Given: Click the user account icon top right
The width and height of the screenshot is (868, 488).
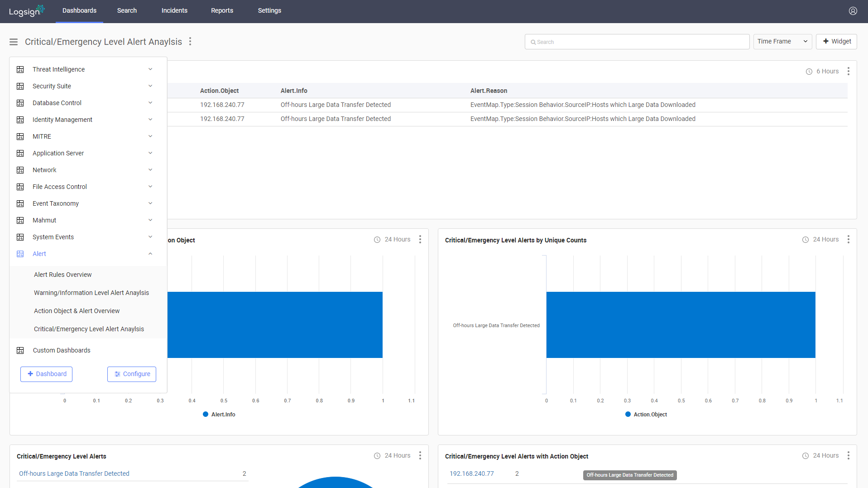Looking at the screenshot, I should (853, 11).
